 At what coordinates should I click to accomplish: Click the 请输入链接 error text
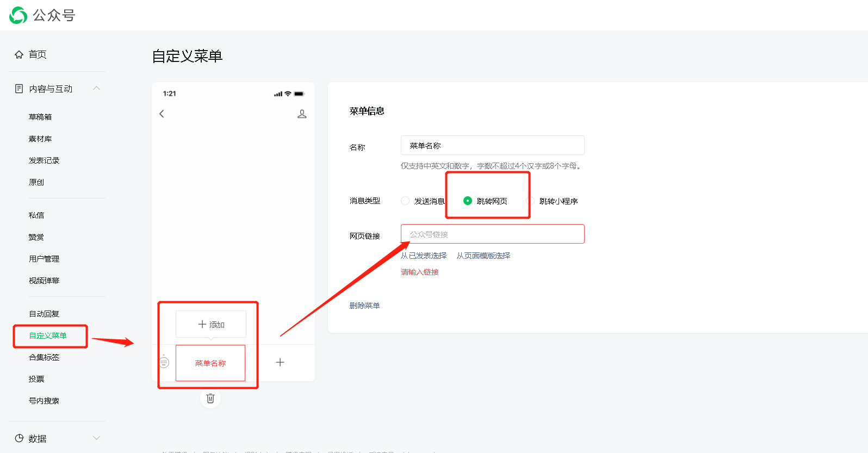(x=420, y=272)
